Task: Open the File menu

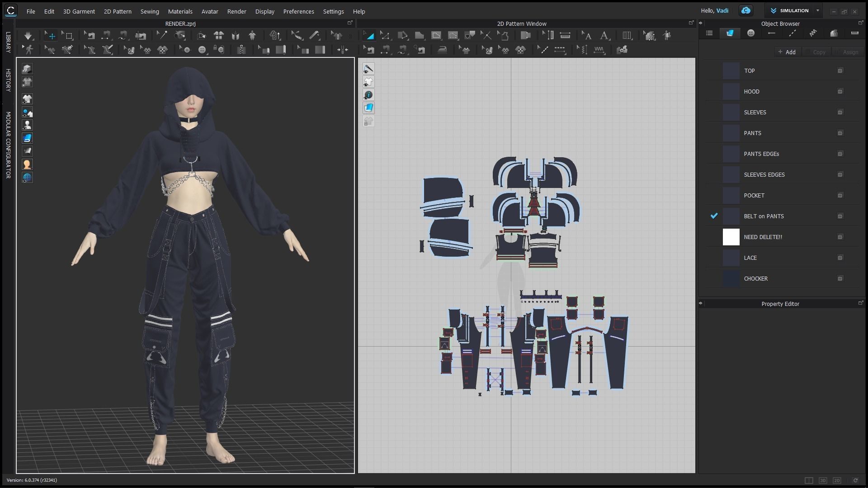Action: [x=31, y=11]
